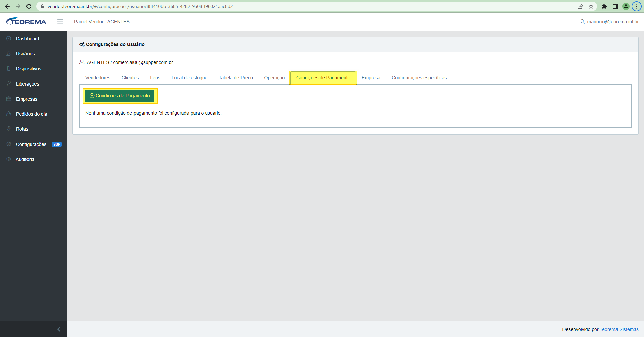This screenshot has width=644, height=337.
Task: Click the share page icon in address bar
Action: [x=580, y=6]
